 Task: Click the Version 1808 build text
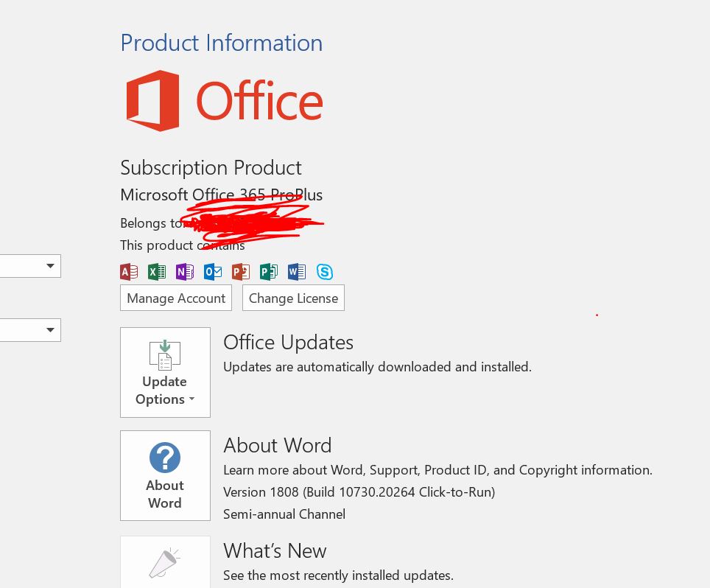click(x=359, y=492)
